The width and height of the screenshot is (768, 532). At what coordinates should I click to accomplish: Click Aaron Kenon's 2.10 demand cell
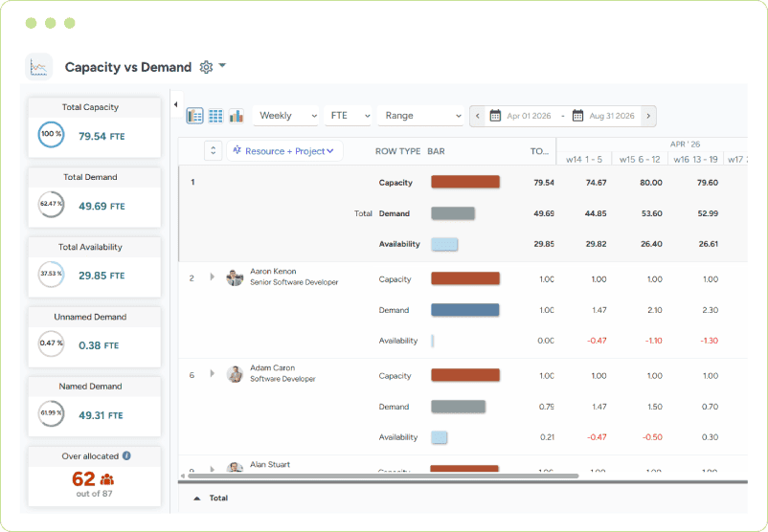[x=655, y=310]
